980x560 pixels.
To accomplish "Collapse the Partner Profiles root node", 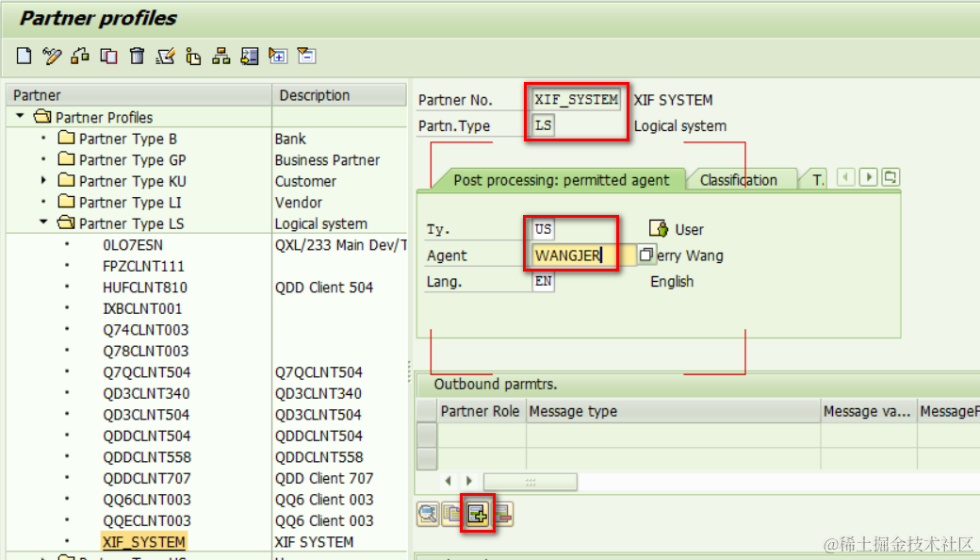I will [x=20, y=116].
